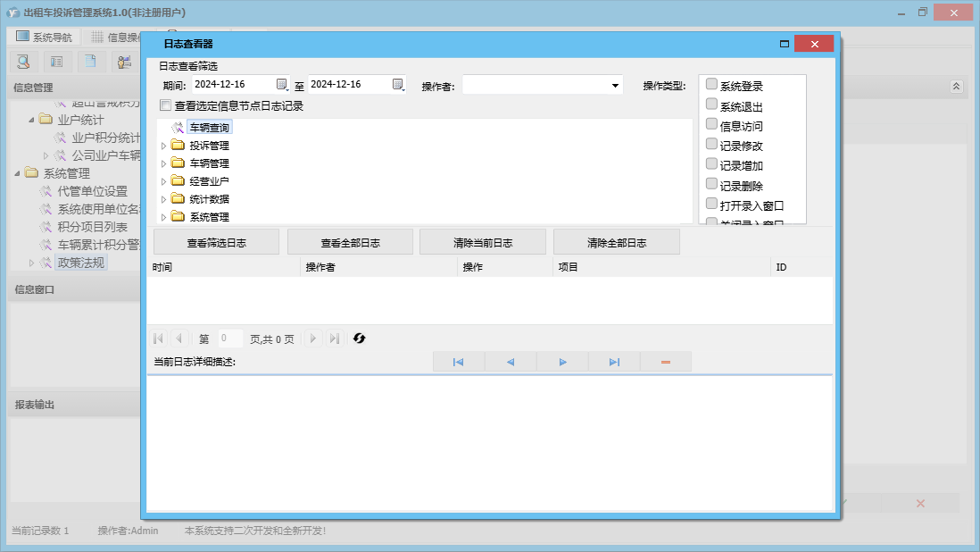
Task: Collapse sidebar 系统管理 node in main window
Action: [17, 173]
